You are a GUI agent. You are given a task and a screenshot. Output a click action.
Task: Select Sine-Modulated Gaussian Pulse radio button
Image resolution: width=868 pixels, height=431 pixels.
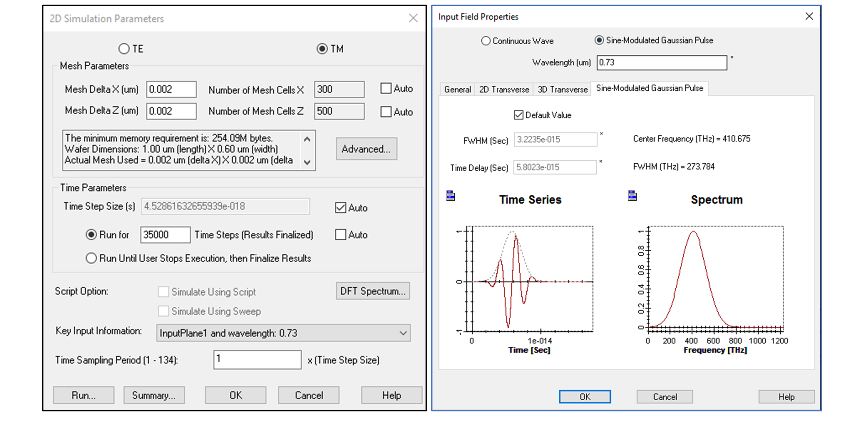pos(599,40)
